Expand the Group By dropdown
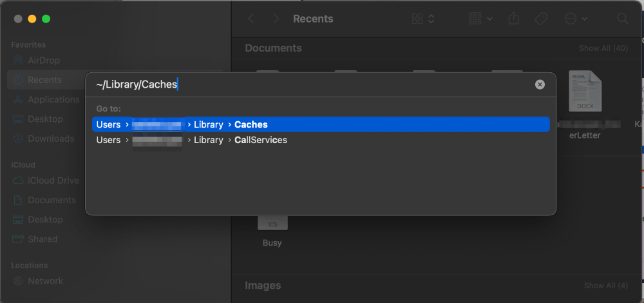644x303 pixels. tap(480, 19)
